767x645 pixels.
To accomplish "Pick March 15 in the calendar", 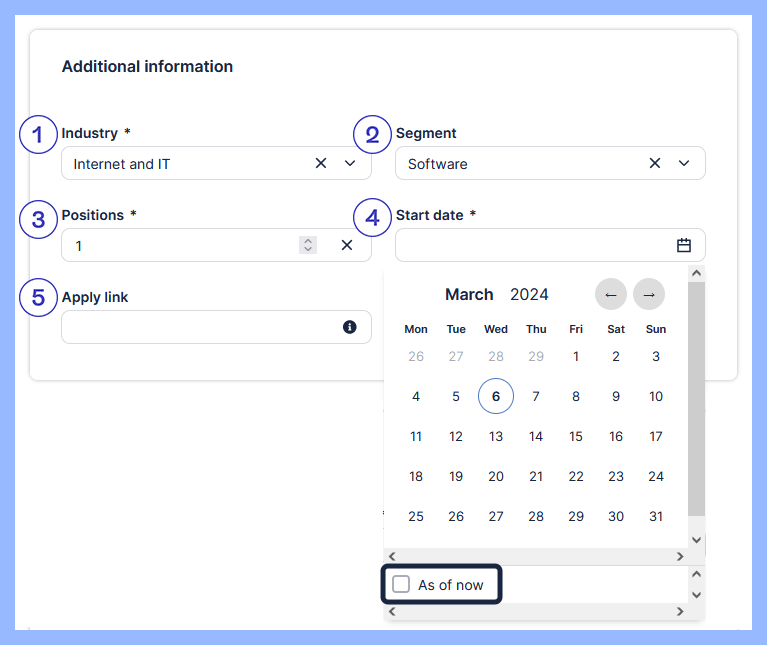I will coord(576,436).
